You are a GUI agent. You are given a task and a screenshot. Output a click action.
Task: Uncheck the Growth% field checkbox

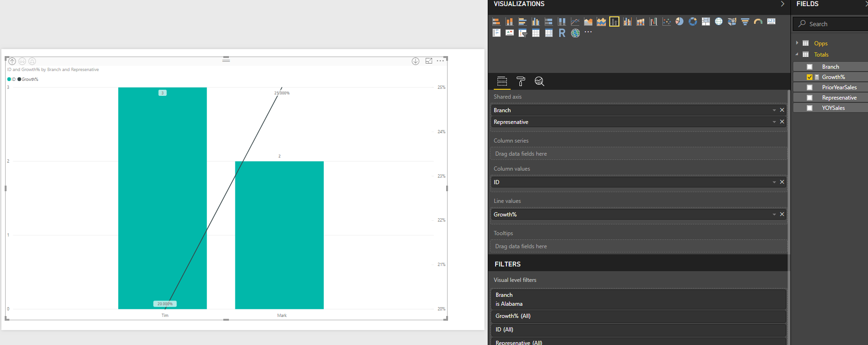[810, 77]
